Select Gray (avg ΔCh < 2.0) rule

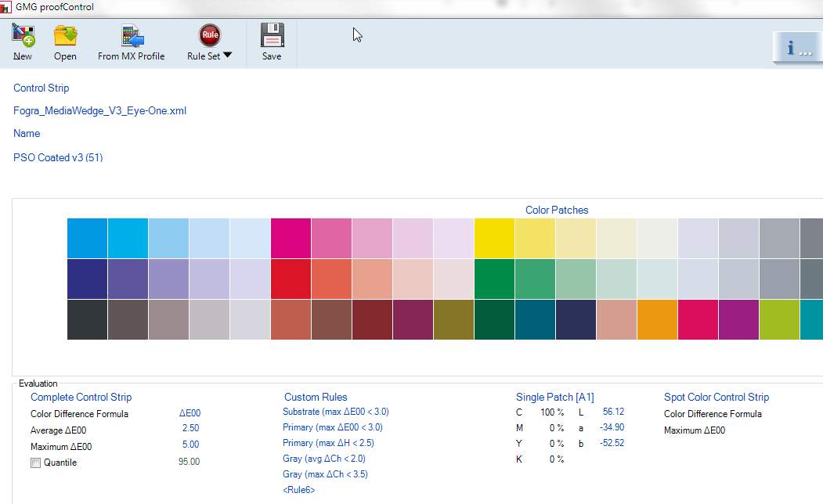[x=324, y=459]
